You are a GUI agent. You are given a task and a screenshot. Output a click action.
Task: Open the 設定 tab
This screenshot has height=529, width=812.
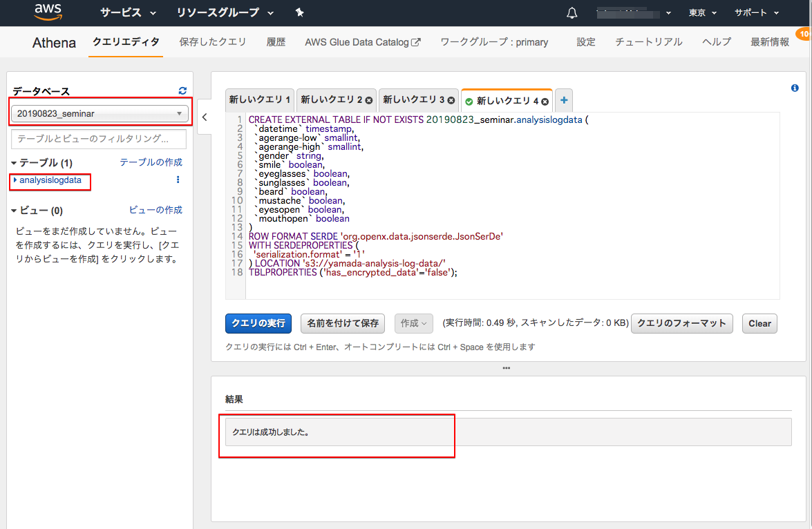coord(586,42)
